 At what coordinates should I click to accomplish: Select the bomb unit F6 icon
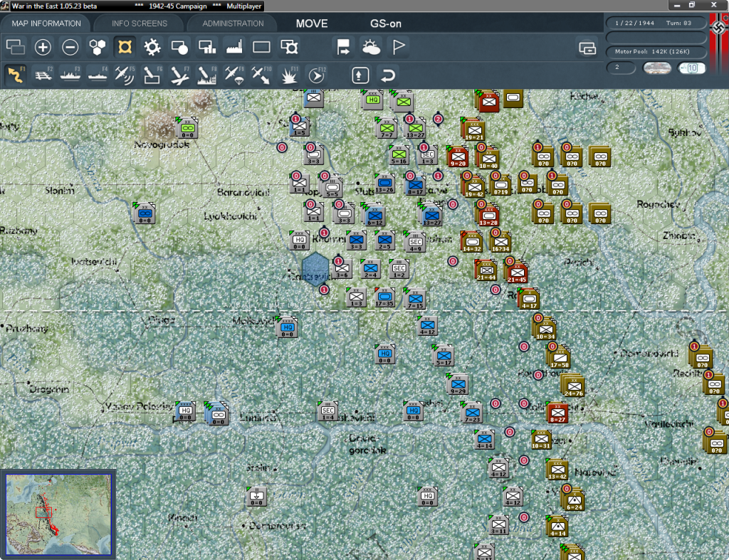coord(152,75)
